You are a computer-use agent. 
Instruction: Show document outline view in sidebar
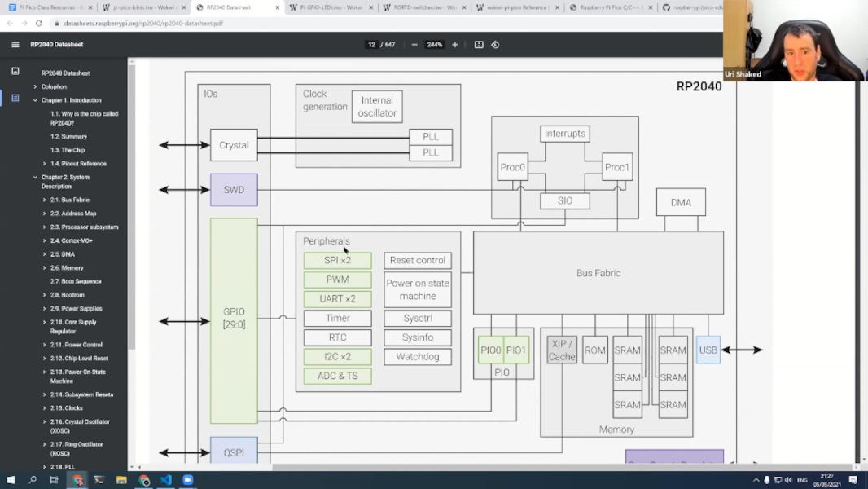pyautogui.click(x=15, y=98)
